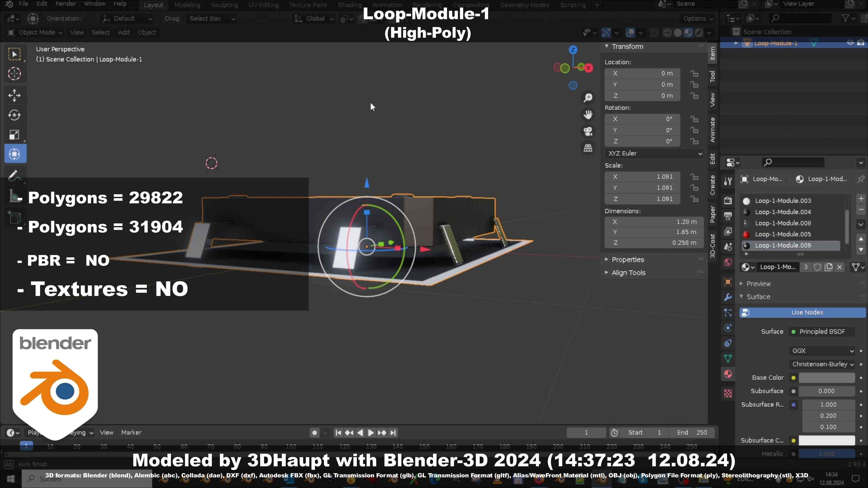Screen dimensions: 868x488
Task: Expand the material Preview panel
Action: click(x=758, y=284)
